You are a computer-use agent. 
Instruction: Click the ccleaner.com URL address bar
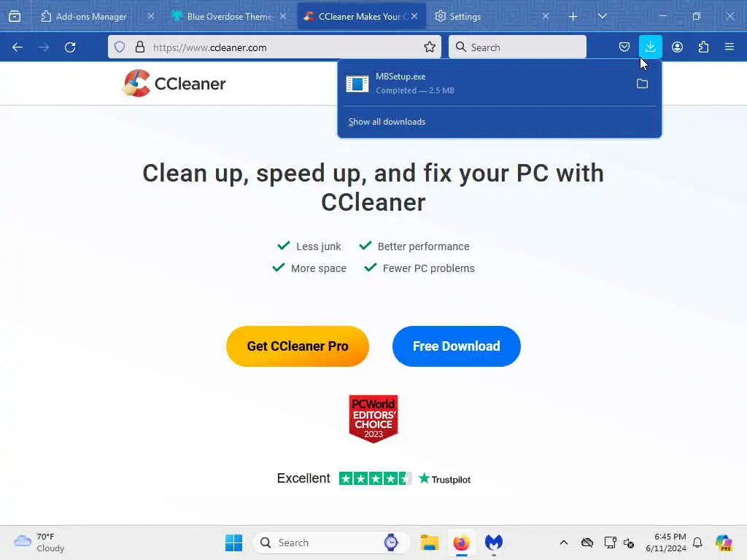pyautogui.click(x=274, y=47)
